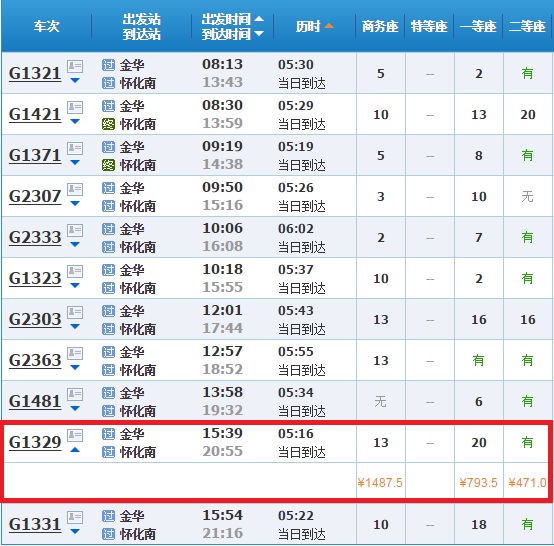Image resolution: width=554 pixels, height=546 pixels.
Task: Open passenger info card icon for G1481
Action: click(75, 394)
